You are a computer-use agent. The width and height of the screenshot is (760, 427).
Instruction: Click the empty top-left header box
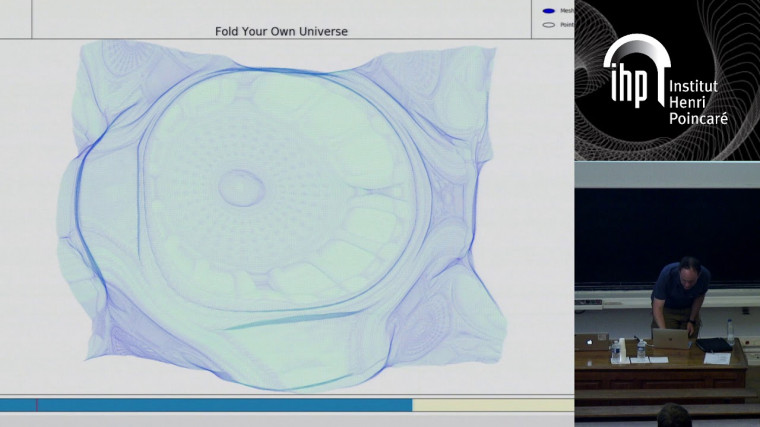(16, 20)
